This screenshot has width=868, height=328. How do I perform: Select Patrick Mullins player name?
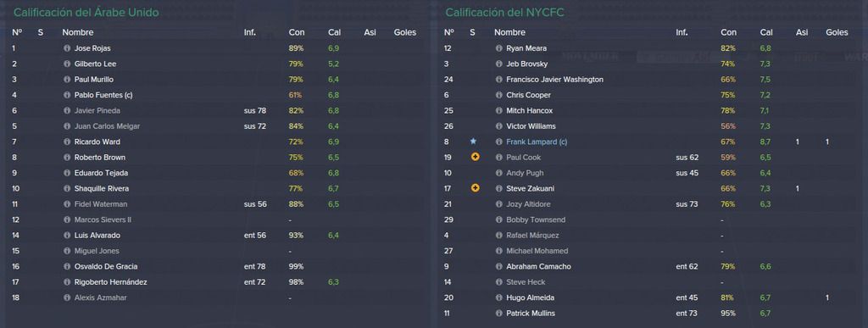point(531,314)
